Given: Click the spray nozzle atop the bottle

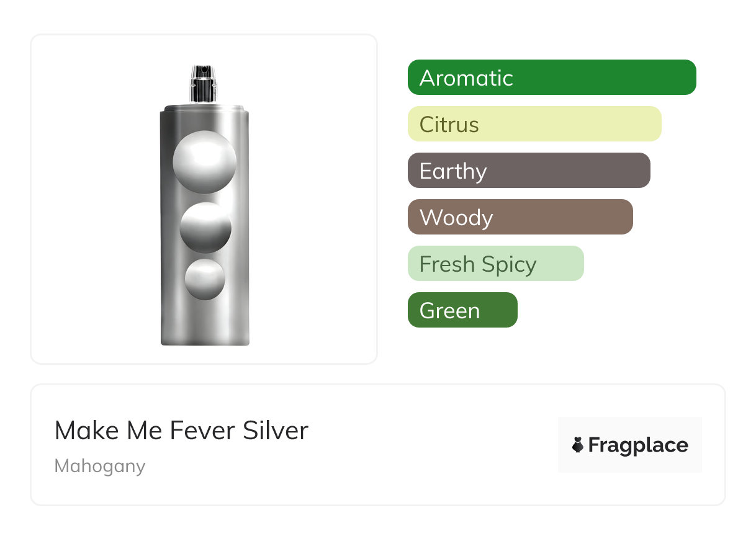Looking at the screenshot, I should pyautogui.click(x=202, y=83).
